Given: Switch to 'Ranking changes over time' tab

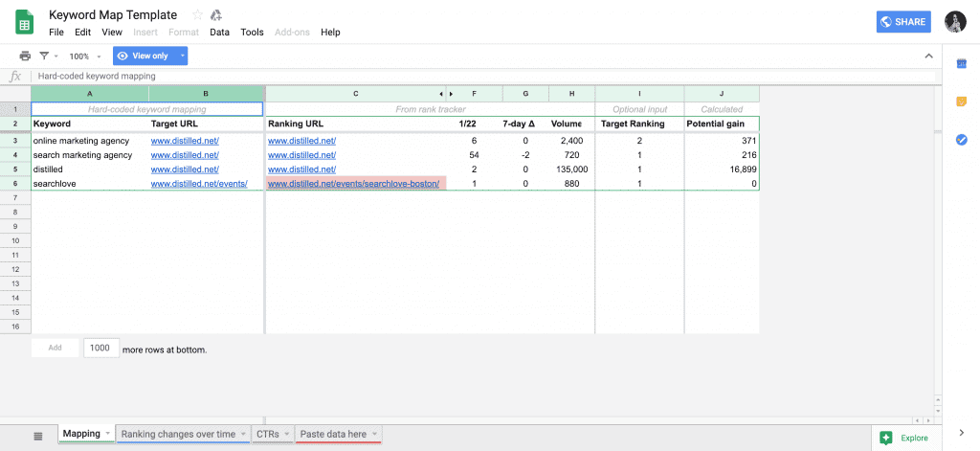Looking at the screenshot, I should click(x=178, y=434).
